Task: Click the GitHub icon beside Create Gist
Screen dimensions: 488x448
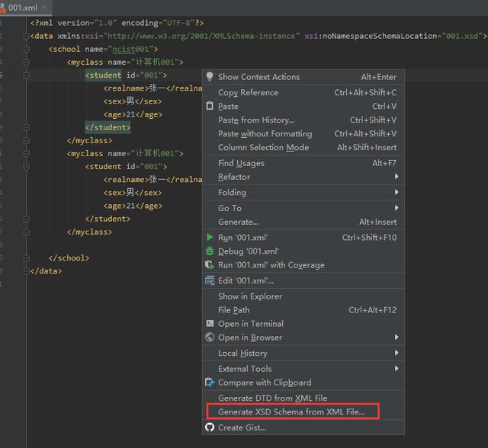Action: (x=210, y=427)
